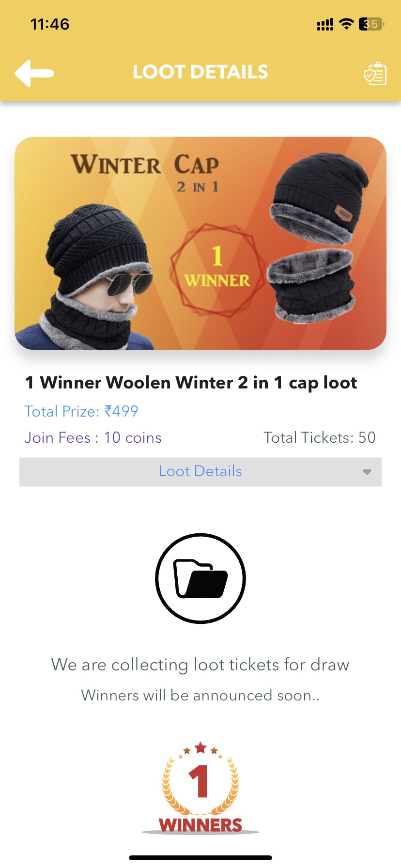401x868 pixels.
Task: Tap the collecting loot tickets message
Action: 200,665
